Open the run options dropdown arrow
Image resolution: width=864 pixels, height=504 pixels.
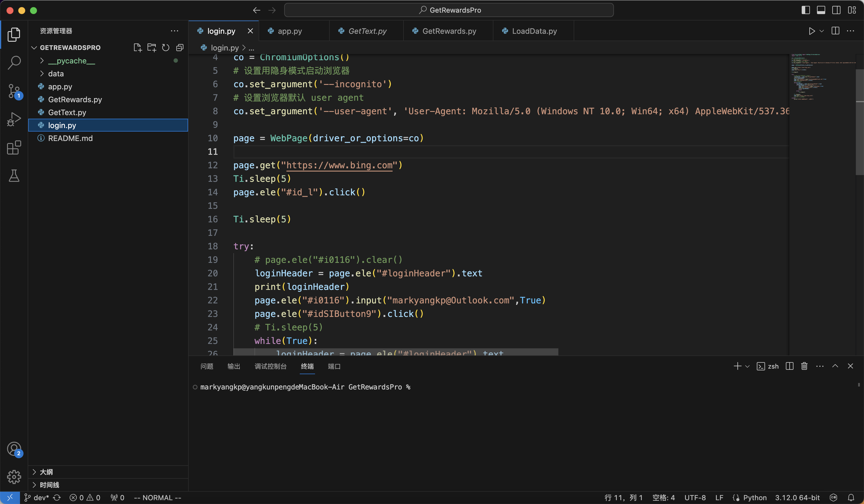[821, 31]
